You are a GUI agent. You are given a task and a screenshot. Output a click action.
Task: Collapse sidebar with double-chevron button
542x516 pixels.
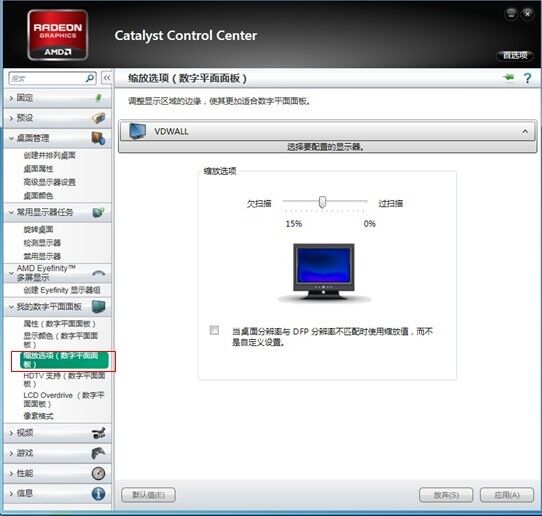point(107,78)
